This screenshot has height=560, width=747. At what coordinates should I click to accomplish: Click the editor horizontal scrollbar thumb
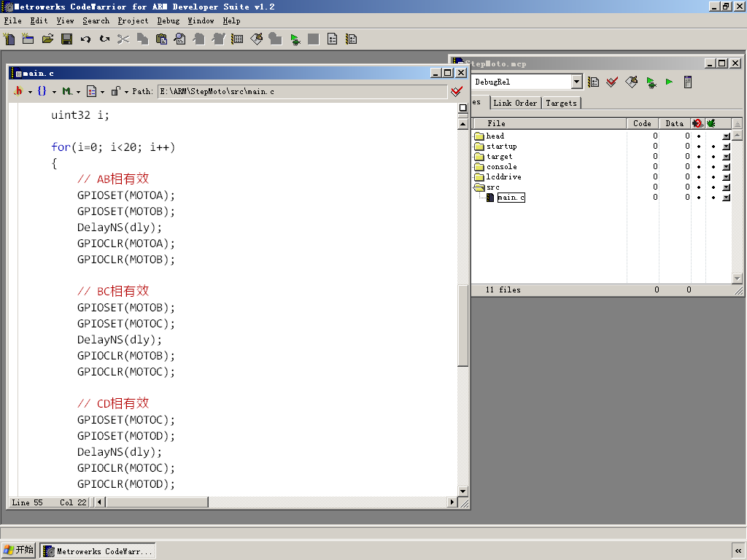pos(158,502)
